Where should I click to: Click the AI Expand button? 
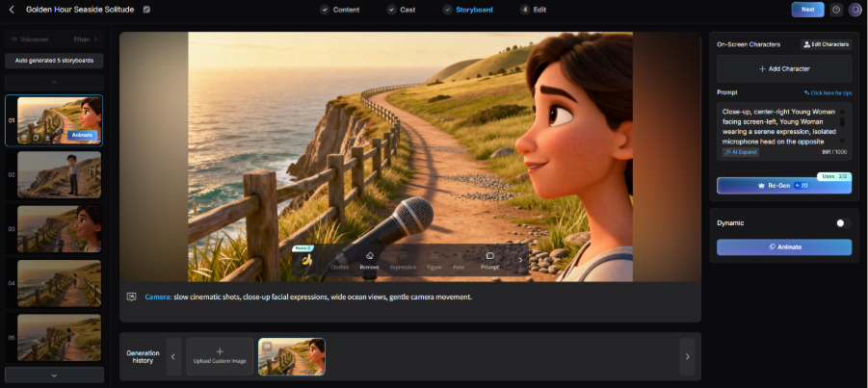coord(741,152)
